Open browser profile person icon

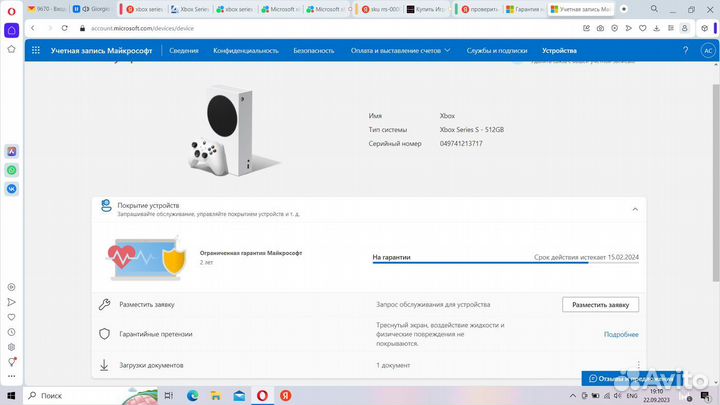coord(685,28)
